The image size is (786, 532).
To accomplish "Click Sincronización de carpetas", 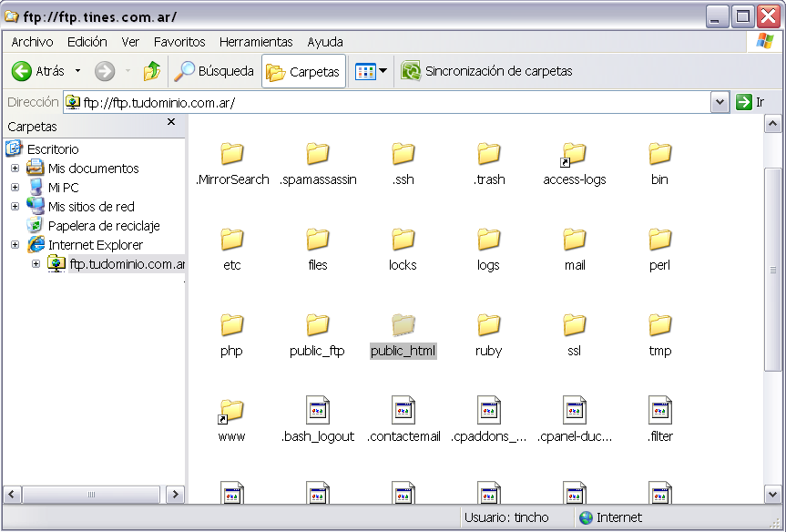I will 486,71.
